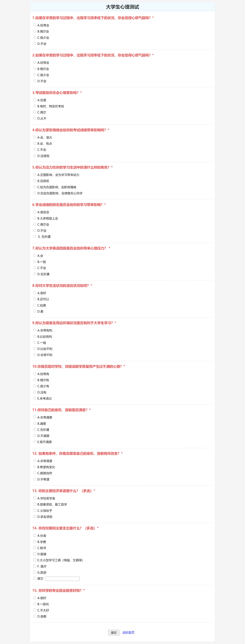
Task: Tick 'A.伙食' expense checkbox
Action: pyautogui.click(x=35, y=535)
